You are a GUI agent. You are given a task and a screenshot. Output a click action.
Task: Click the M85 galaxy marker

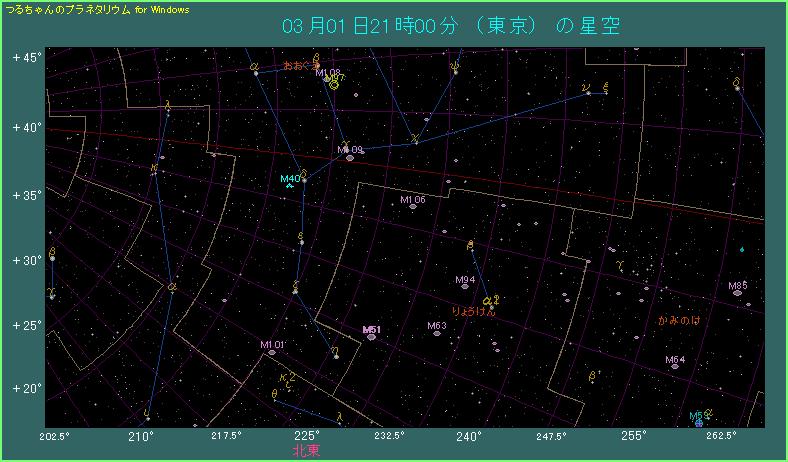[737, 292]
